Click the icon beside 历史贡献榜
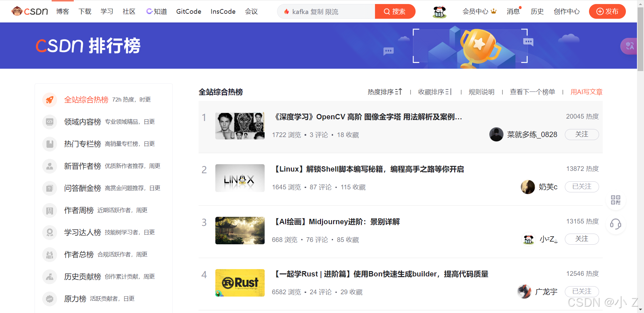This screenshot has width=644, height=313. pyautogui.click(x=50, y=277)
